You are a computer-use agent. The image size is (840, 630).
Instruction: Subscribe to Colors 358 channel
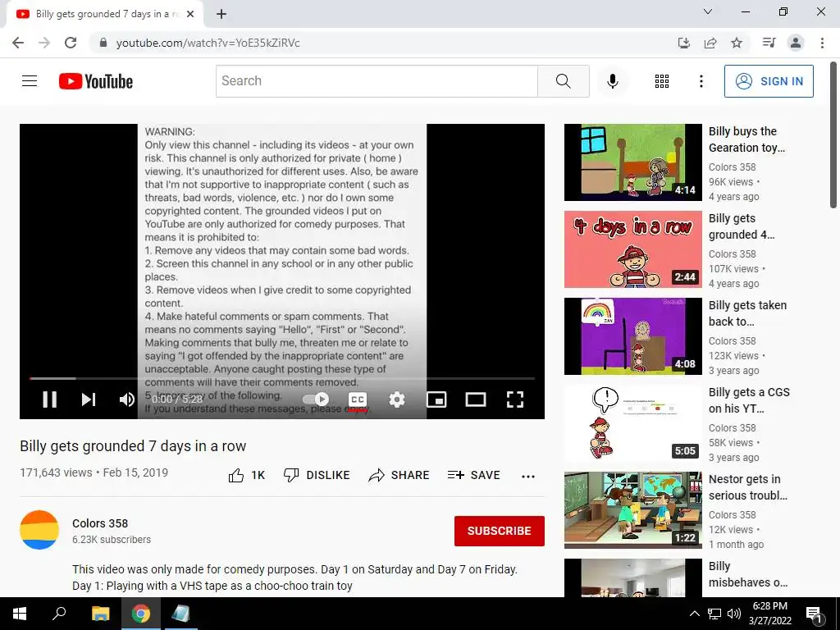coord(500,531)
